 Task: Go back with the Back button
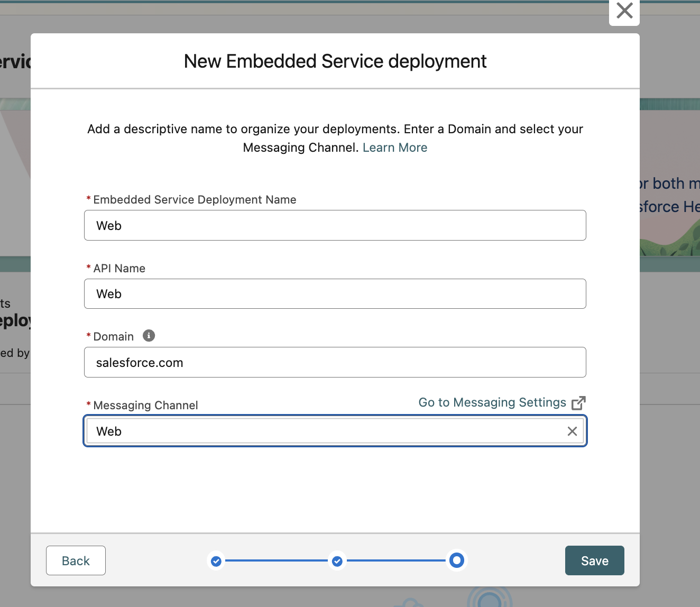click(x=76, y=560)
